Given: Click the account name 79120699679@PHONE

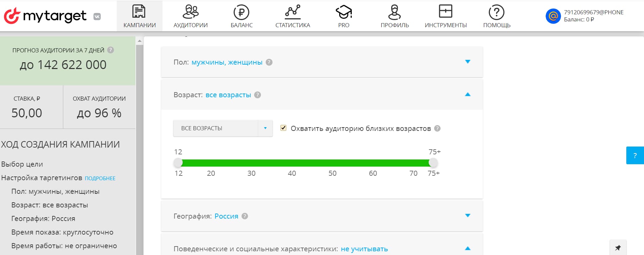Looking at the screenshot, I should [594, 12].
